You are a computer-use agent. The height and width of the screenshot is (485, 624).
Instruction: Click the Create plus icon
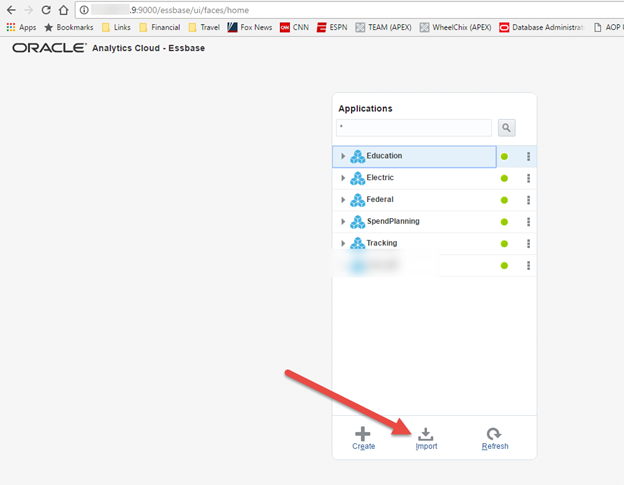(363, 434)
